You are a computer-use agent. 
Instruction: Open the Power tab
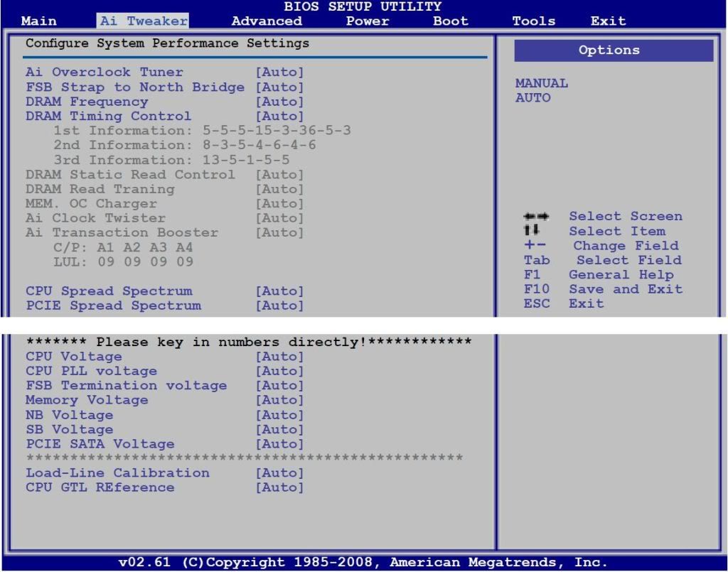coord(368,21)
